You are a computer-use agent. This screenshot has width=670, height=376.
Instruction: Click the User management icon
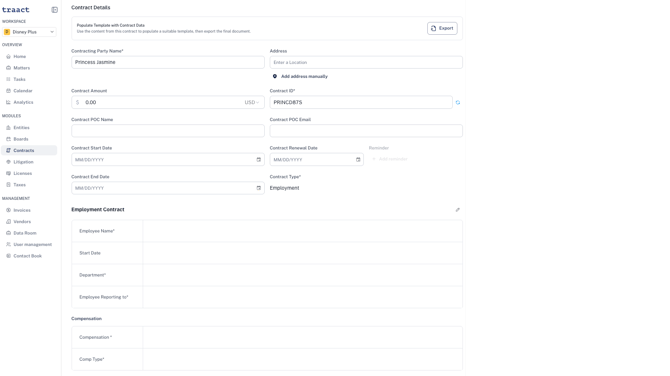pos(8,245)
